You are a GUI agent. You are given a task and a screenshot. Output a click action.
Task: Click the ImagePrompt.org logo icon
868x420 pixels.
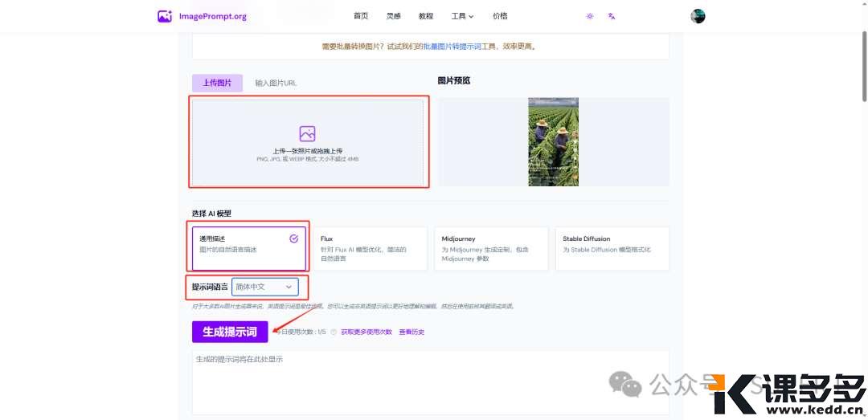pyautogui.click(x=165, y=16)
